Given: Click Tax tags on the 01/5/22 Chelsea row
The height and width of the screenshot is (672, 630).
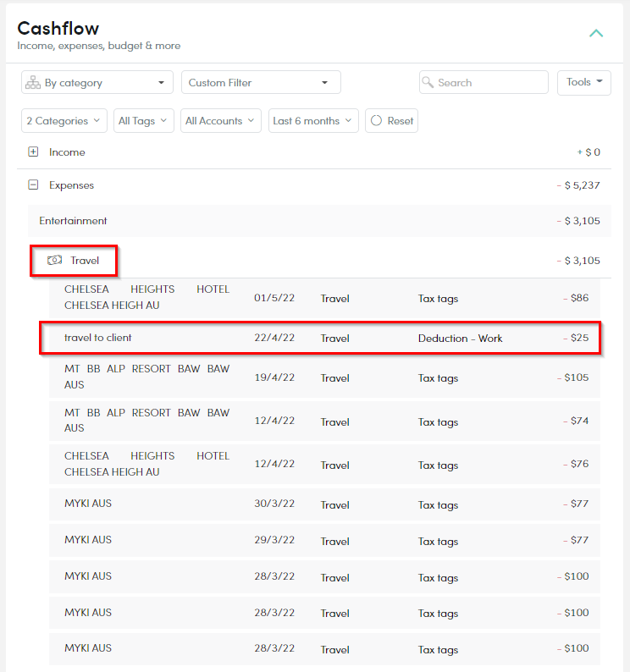Looking at the screenshot, I should pos(439,299).
